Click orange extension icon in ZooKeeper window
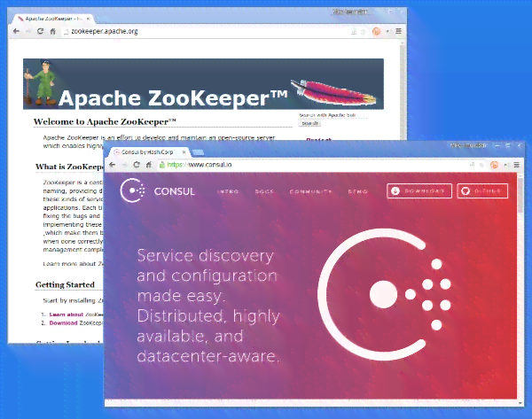The width and height of the screenshot is (532, 419). coord(376,32)
